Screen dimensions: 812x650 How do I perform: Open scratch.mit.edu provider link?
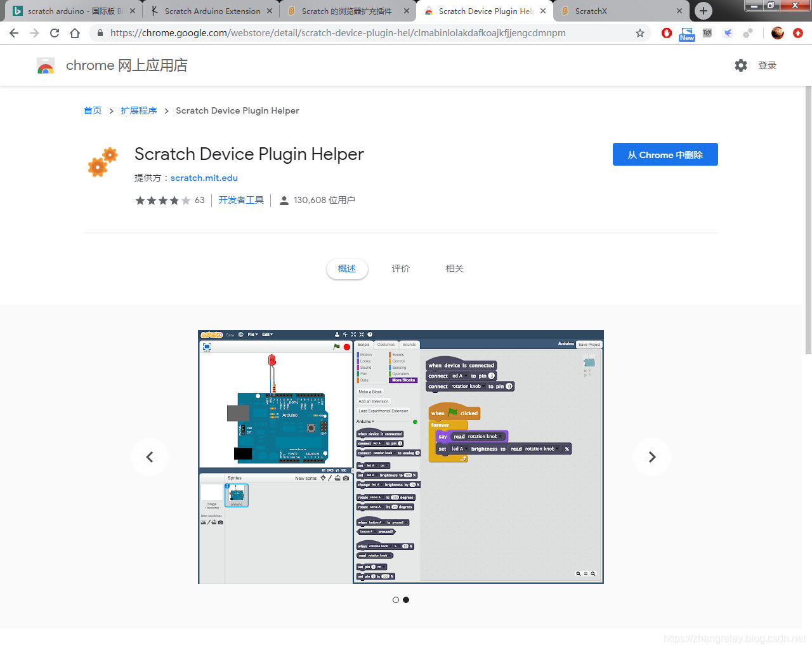204,178
